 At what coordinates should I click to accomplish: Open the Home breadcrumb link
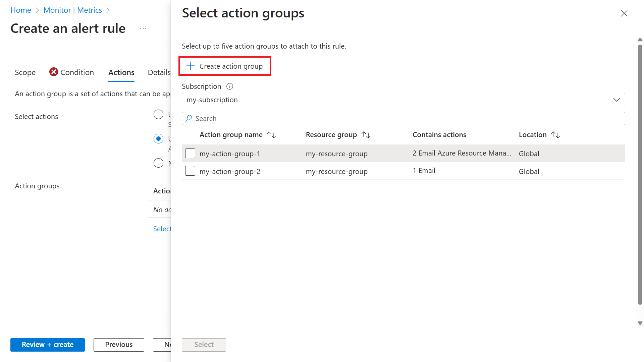[x=21, y=10]
